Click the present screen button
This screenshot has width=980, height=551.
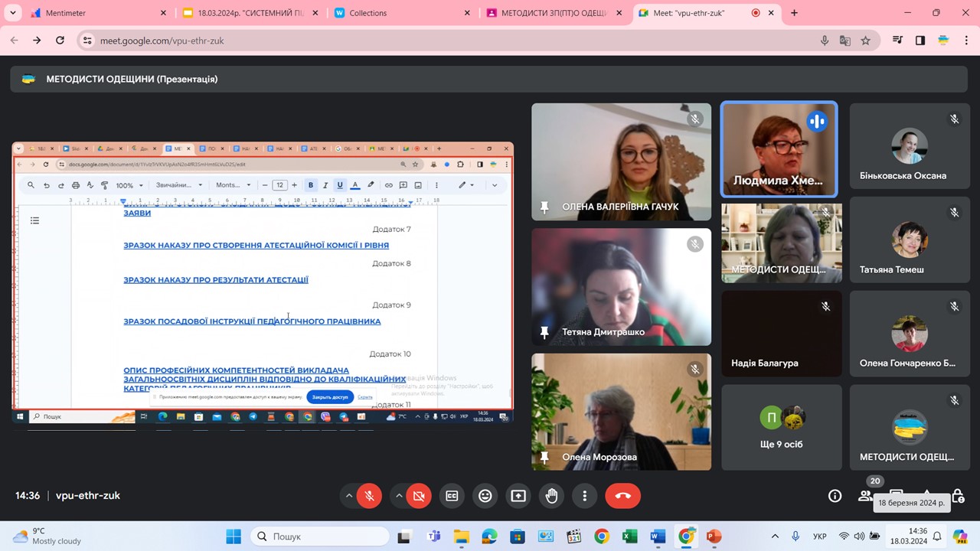pos(518,496)
